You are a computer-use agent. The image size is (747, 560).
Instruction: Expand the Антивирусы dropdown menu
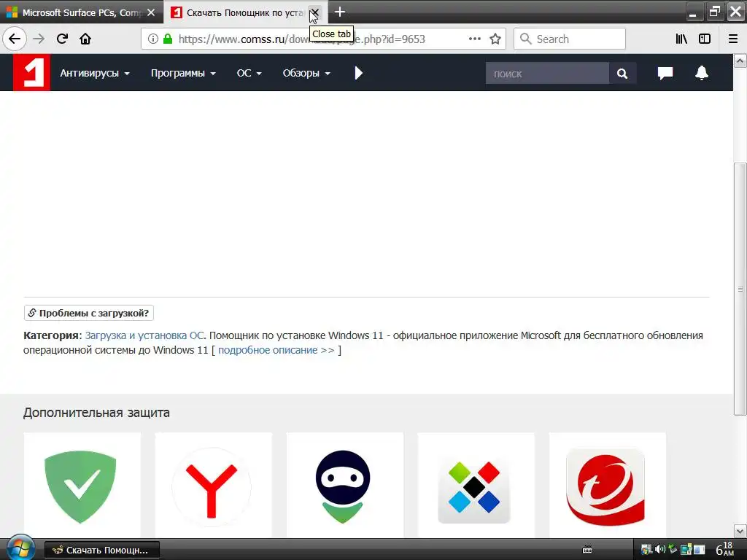click(94, 73)
